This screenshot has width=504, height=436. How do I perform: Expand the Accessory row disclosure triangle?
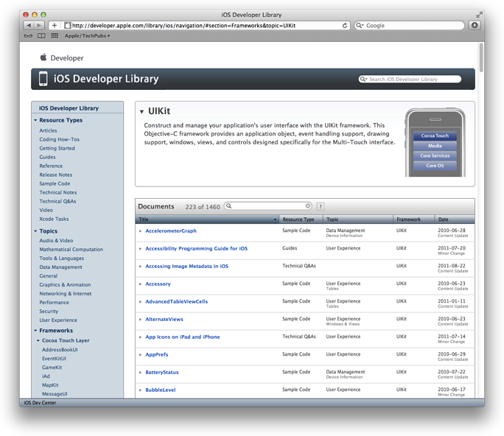141,284
